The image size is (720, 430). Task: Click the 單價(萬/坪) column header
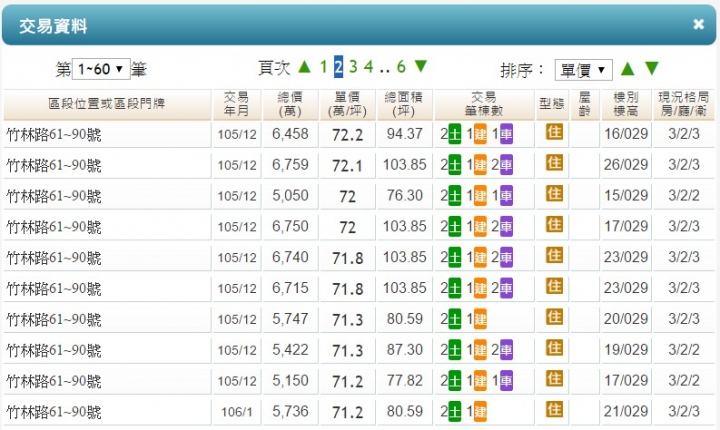(347, 104)
